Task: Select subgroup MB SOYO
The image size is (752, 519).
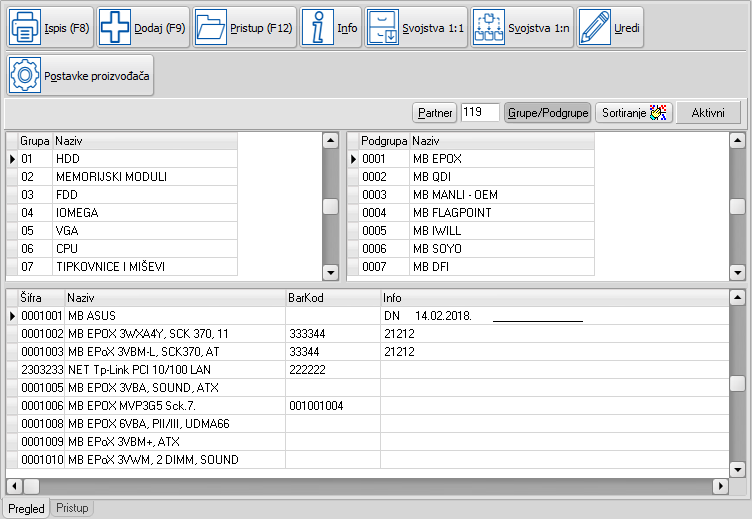Action: click(x=471, y=248)
